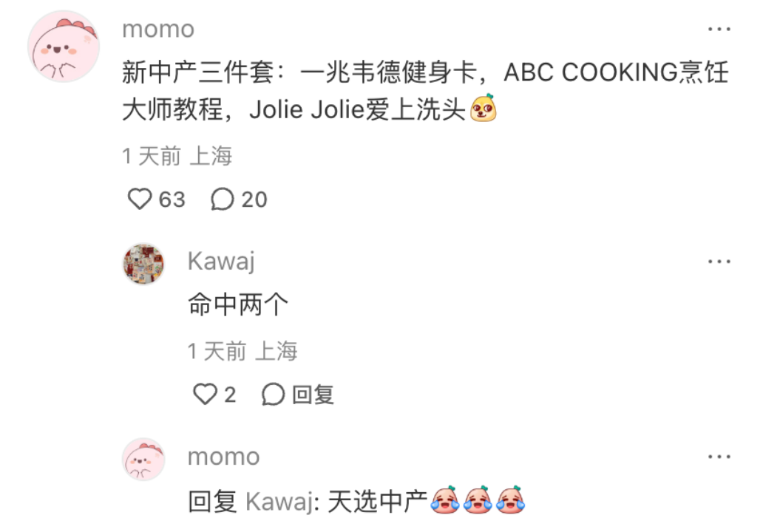
Task: Click the 回复 reply button under Kawaj
Action: [x=313, y=395]
